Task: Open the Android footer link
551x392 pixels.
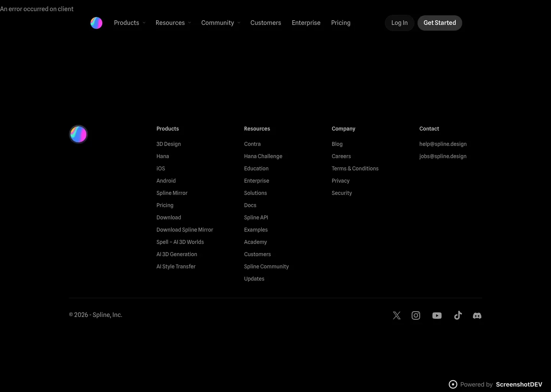Action: click(x=166, y=181)
